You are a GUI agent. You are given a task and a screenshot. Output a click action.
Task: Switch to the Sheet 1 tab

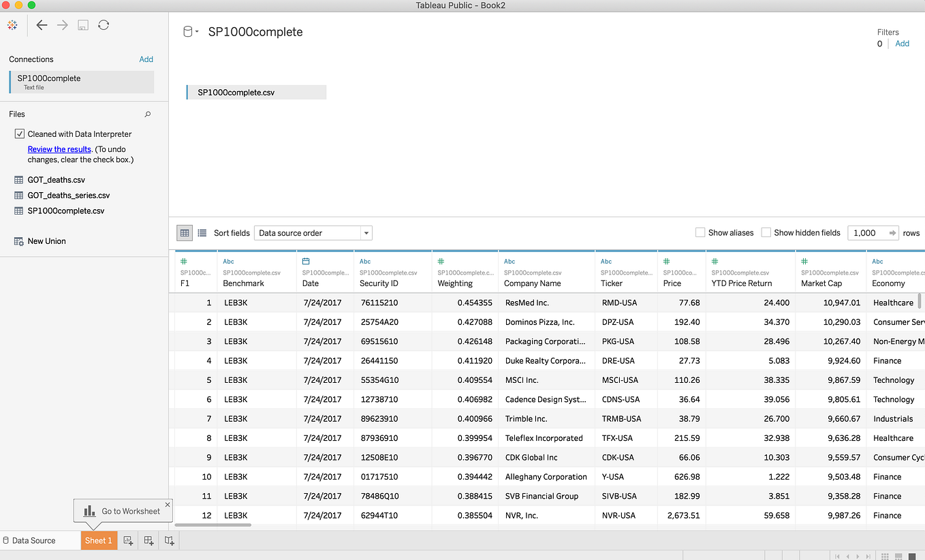[x=99, y=540]
